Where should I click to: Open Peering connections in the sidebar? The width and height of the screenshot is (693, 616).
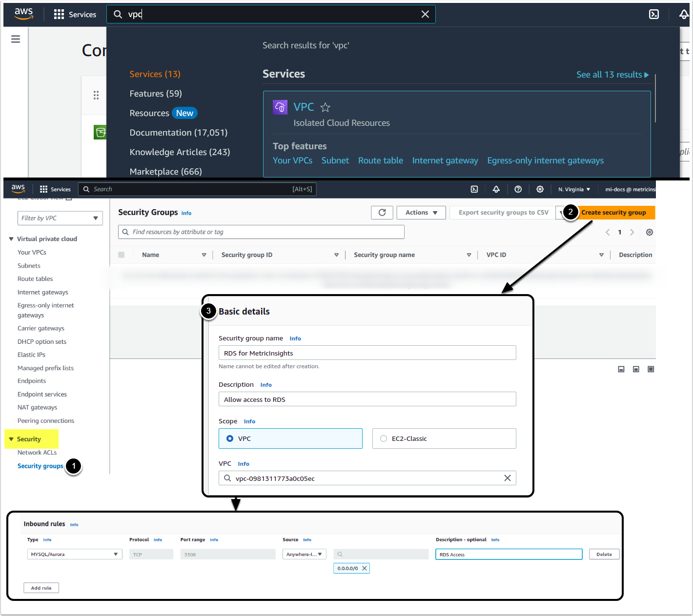click(x=46, y=420)
